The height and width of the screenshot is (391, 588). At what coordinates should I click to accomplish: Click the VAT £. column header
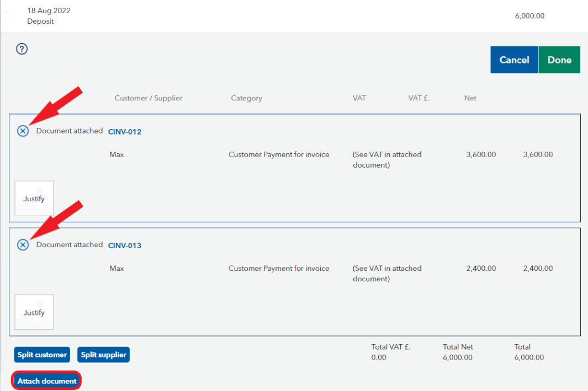[419, 98]
